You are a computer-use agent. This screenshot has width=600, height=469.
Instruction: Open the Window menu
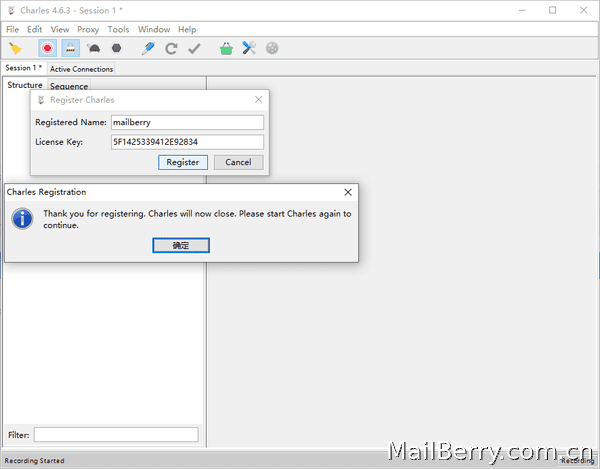click(x=154, y=29)
